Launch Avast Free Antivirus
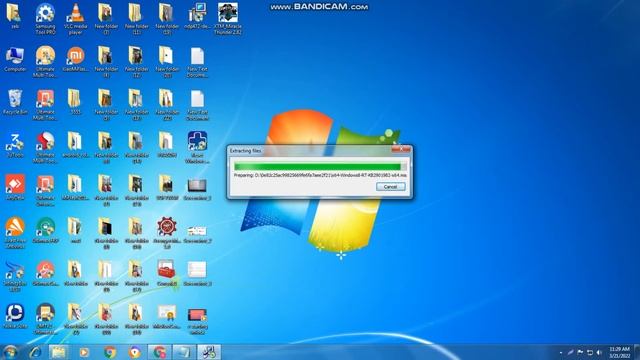The image size is (640, 360). tap(15, 233)
